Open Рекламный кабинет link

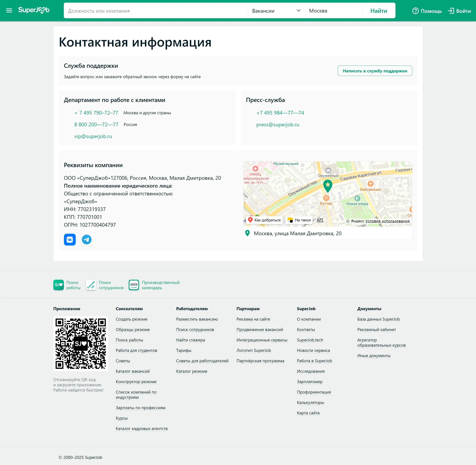[376, 330]
